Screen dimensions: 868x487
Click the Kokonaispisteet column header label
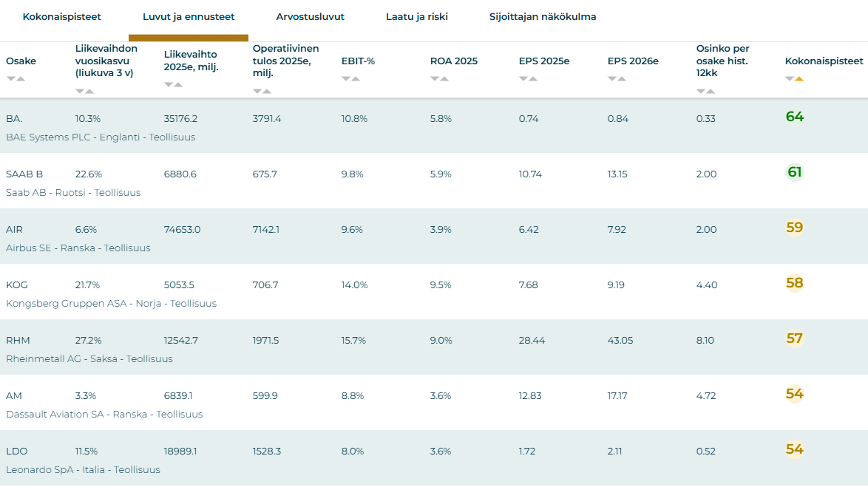pos(824,61)
